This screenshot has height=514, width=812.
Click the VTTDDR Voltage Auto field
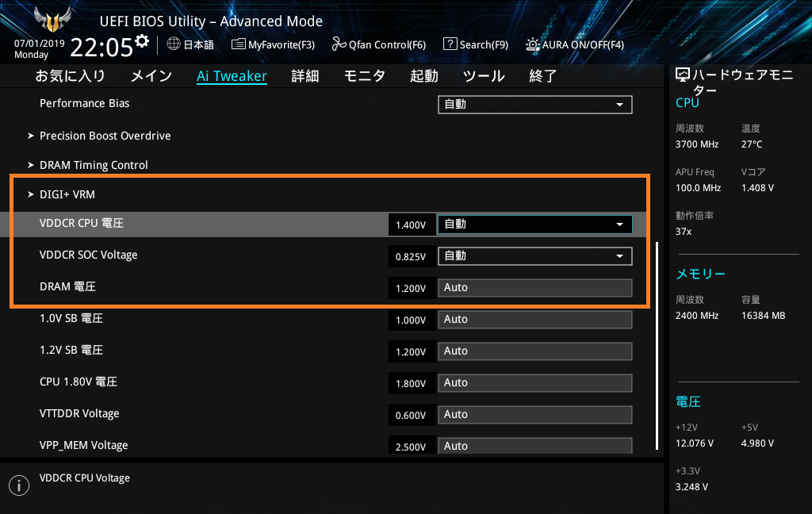coord(535,415)
